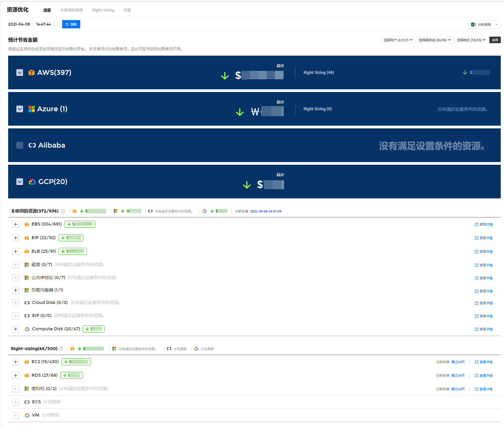
Task: Toggle the Azure (1) checkbox
Action: point(20,109)
